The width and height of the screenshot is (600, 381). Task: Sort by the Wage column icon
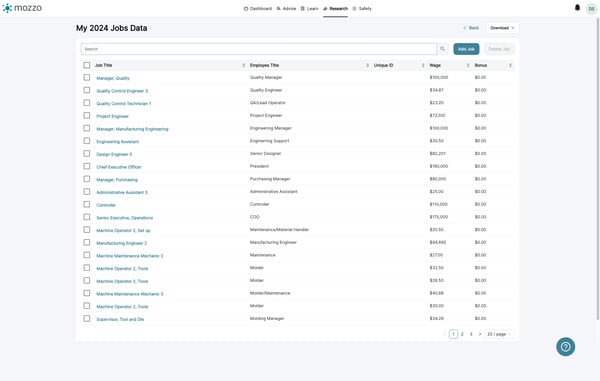tap(468, 65)
